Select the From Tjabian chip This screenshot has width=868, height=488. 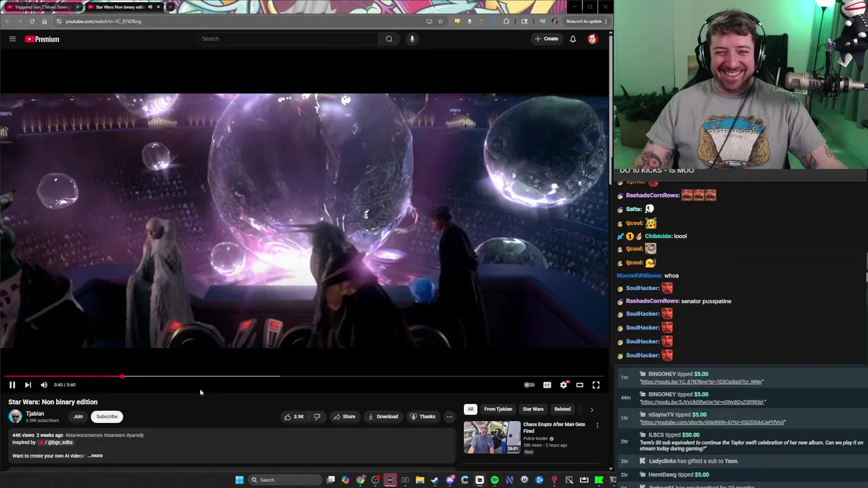pyautogui.click(x=498, y=409)
